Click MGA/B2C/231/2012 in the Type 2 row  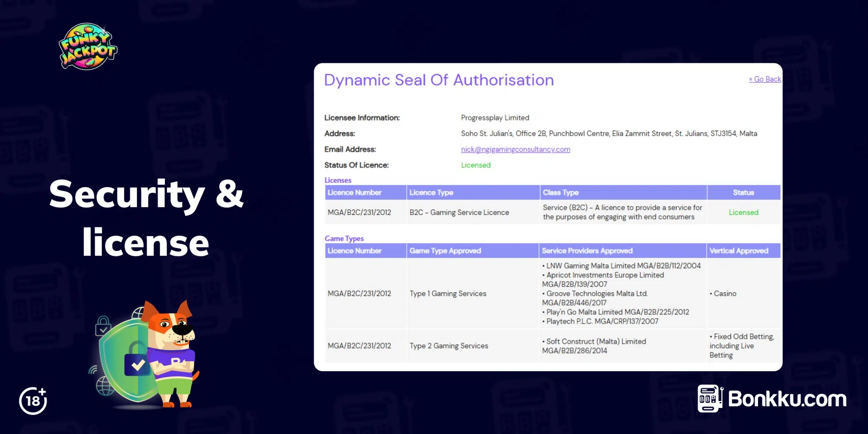click(359, 346)
